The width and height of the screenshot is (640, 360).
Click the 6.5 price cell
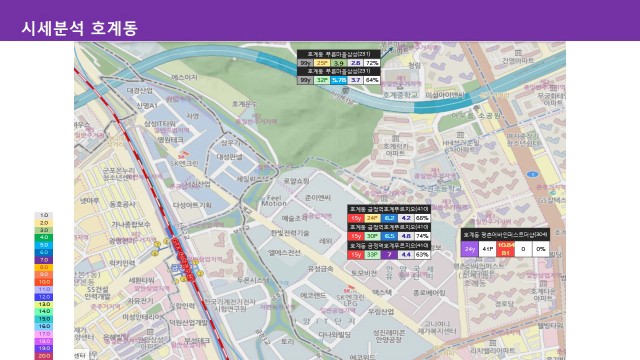(x=389, y=236)
